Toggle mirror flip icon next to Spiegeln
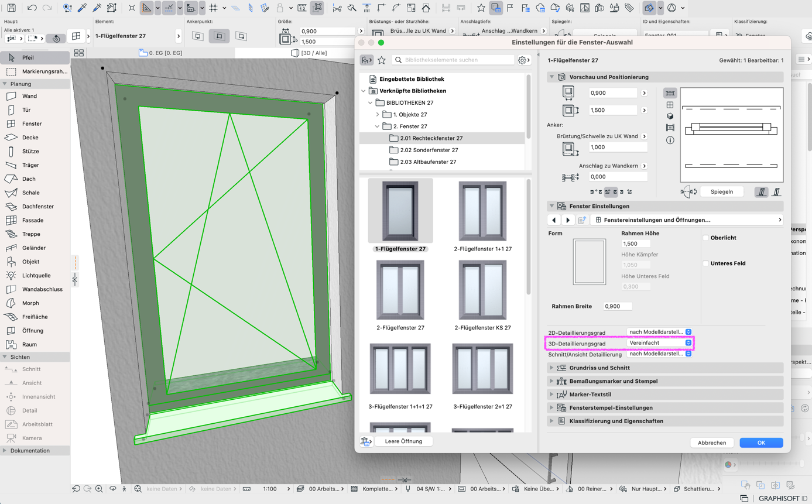The height and width of the screenshot is (504, 812). [x=689, y=192]
